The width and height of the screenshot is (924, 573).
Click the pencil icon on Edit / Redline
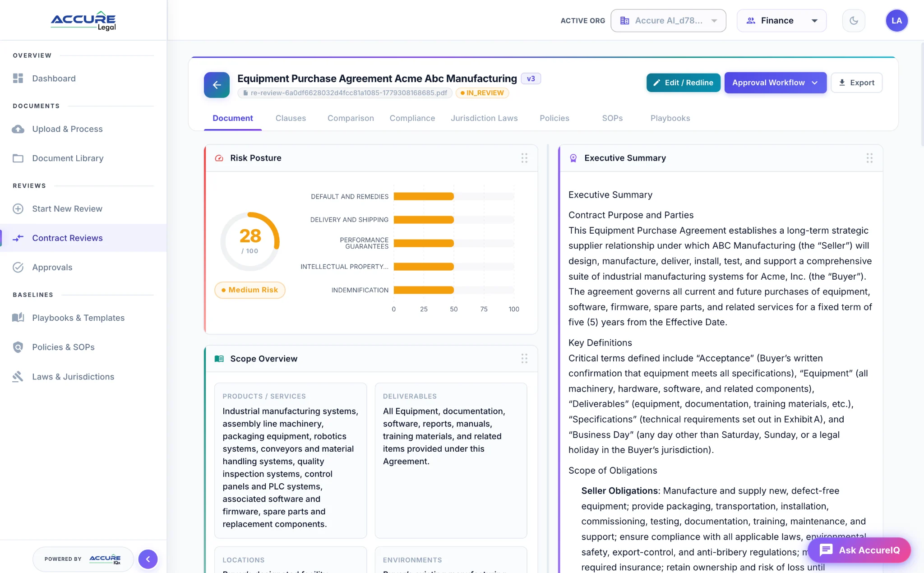(657, 83)
